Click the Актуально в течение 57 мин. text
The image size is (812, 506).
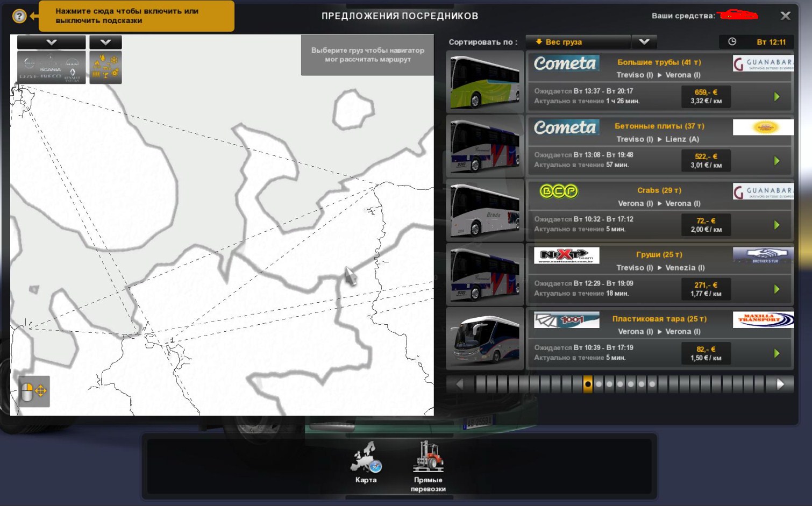click(x=581, y=165)
